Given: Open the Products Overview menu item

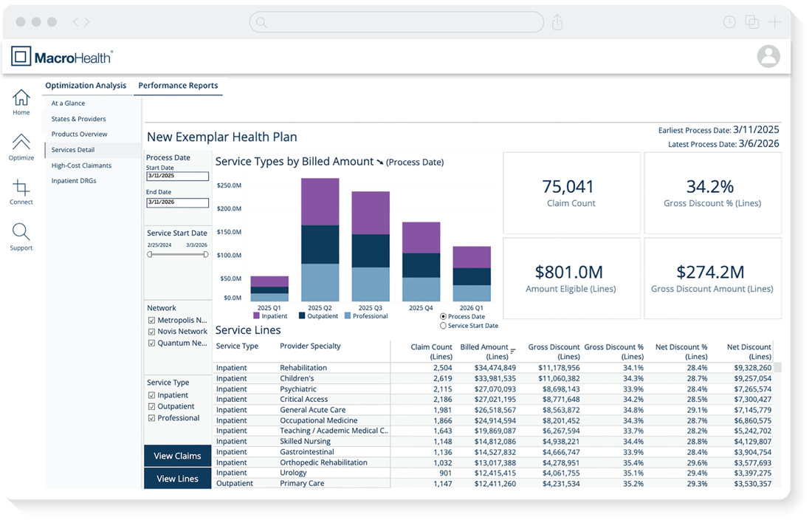Looking at the screenshot, I should coord(79,134).
